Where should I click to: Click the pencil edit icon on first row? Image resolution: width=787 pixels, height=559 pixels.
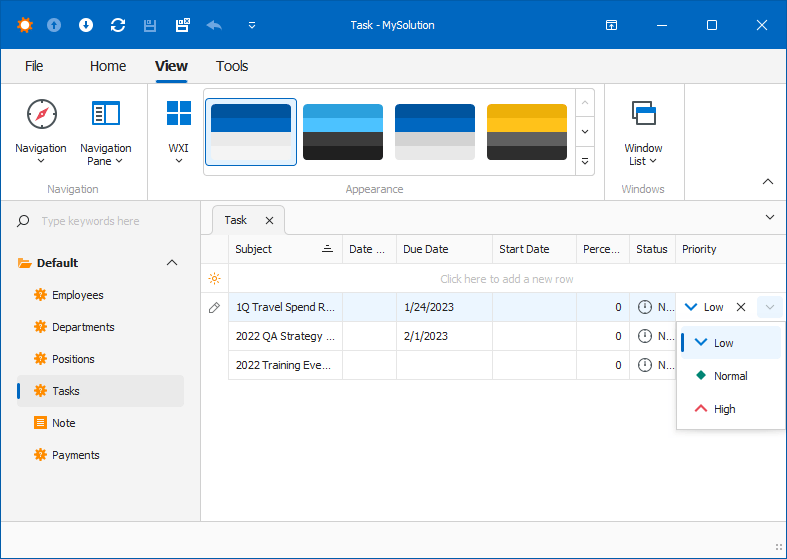[214, 308]
